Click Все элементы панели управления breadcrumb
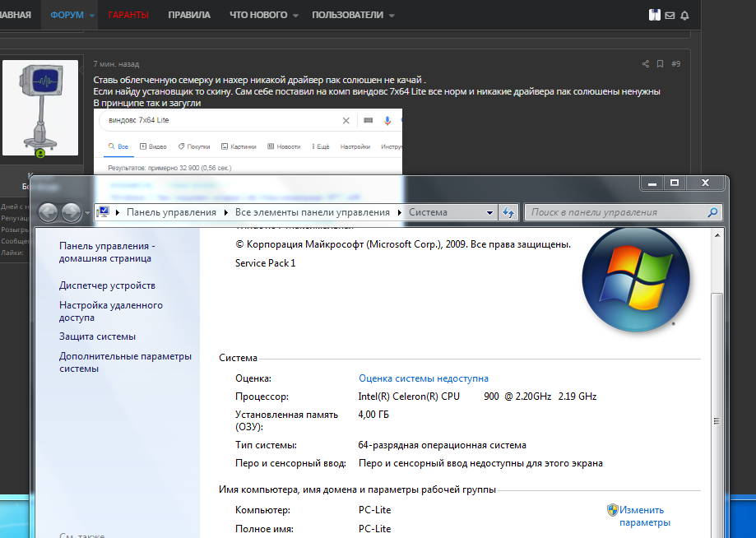Viewport: 756px width, 538px height. coord(313,212)
